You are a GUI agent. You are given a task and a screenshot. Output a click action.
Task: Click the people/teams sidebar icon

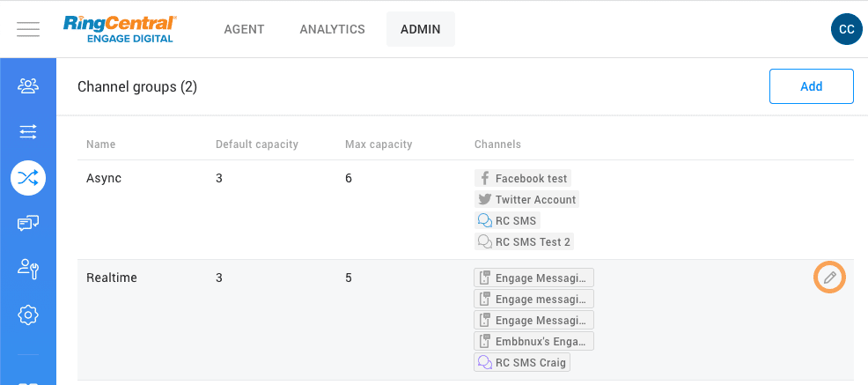pyautogui.click(x=28, y=85)
